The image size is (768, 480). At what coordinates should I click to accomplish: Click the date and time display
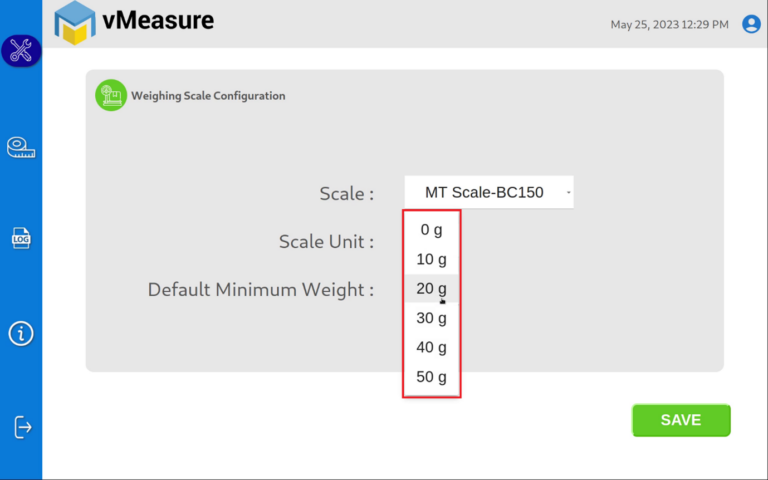(669, 24)
